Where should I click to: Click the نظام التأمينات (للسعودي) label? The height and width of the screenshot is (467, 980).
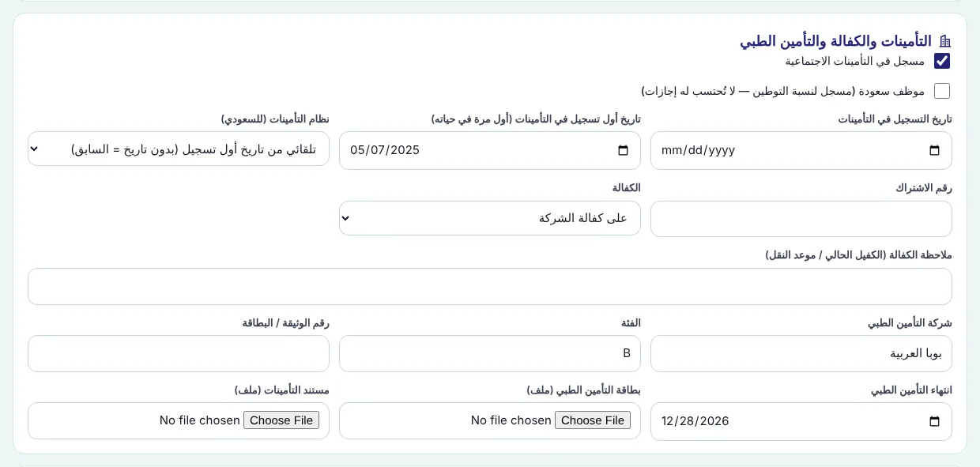click(x=275, y=119)
